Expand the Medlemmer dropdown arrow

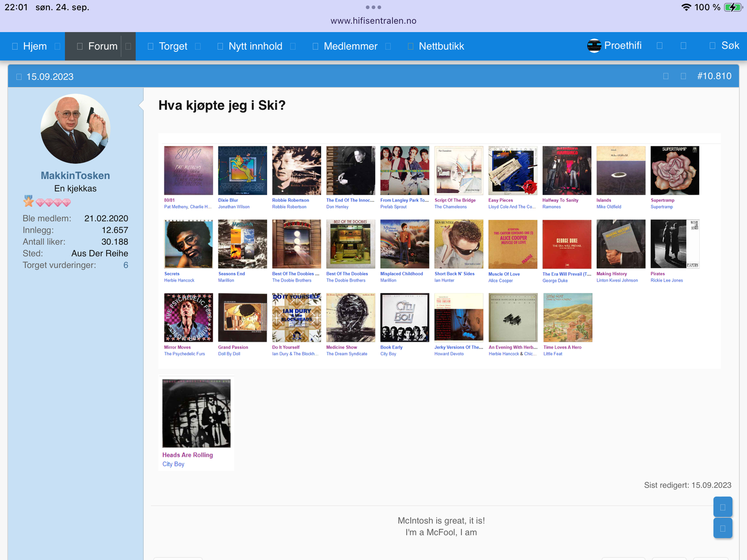(388, 46)
